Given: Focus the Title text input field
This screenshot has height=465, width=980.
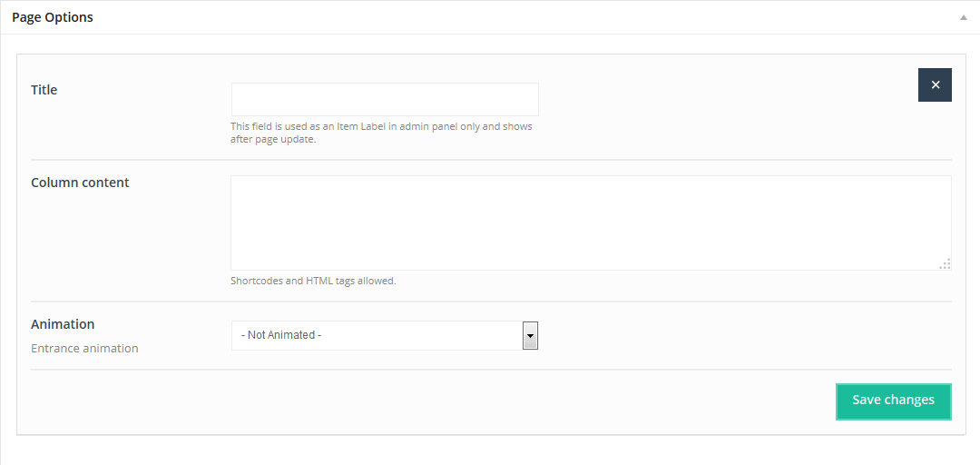Looking at the screenshot, I should click(385, 99).
